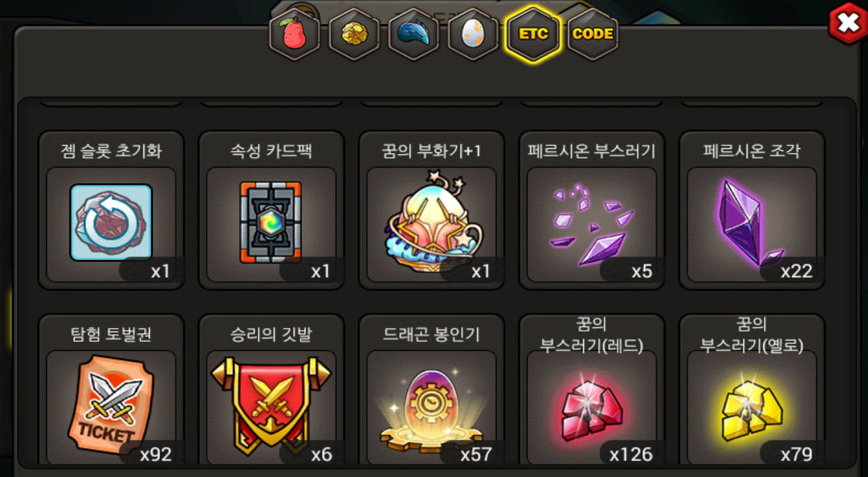Open the red fruit category tab
Screen dimensions: 868x477
pyautogui.click(x=294, y=34)
